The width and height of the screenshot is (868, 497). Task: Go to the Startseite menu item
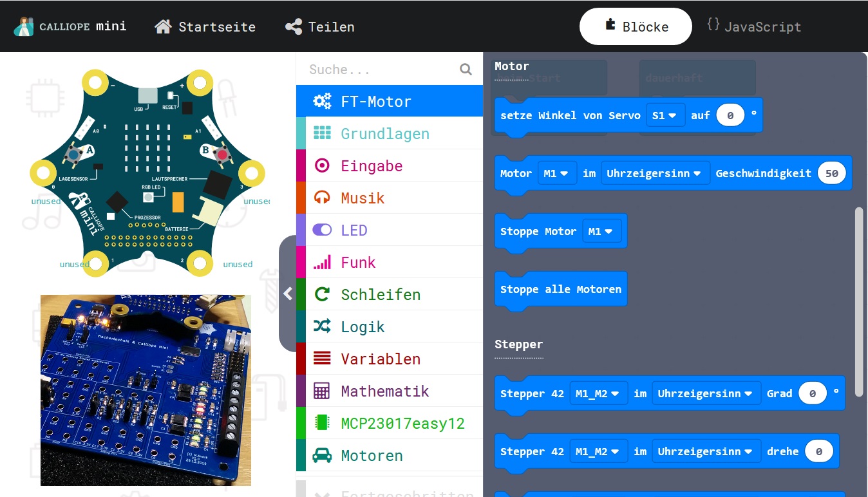click(205, 27)
